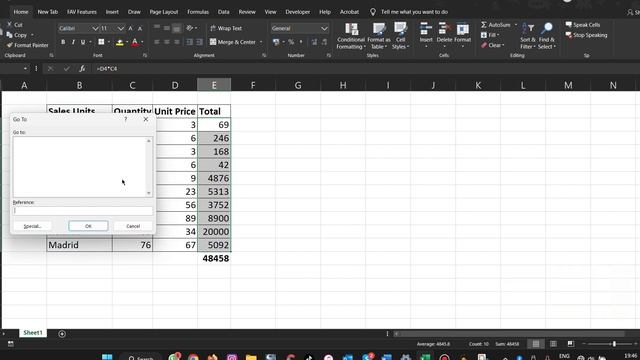Apply the red font color
The height and width of the screenshot is (360, 640).
135,42
